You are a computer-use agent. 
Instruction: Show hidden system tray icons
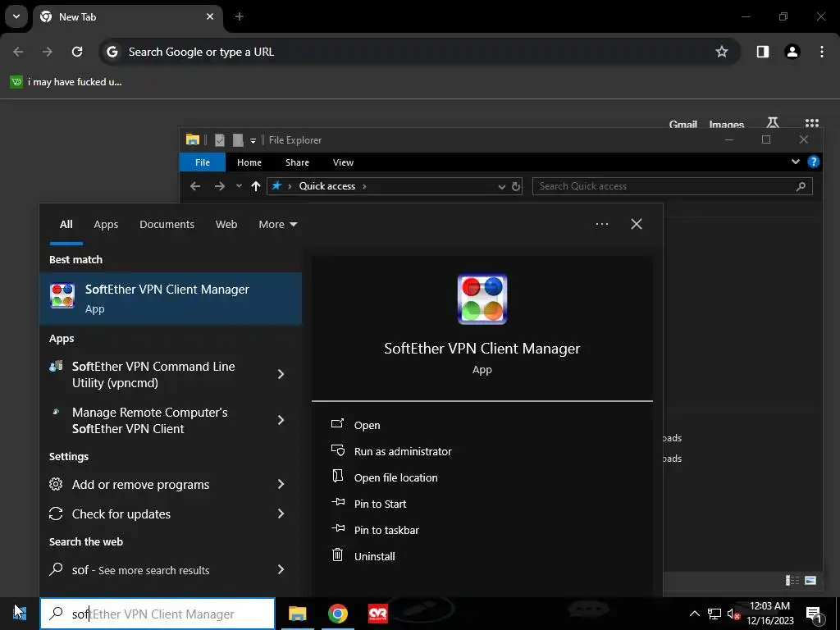[694, 614]
